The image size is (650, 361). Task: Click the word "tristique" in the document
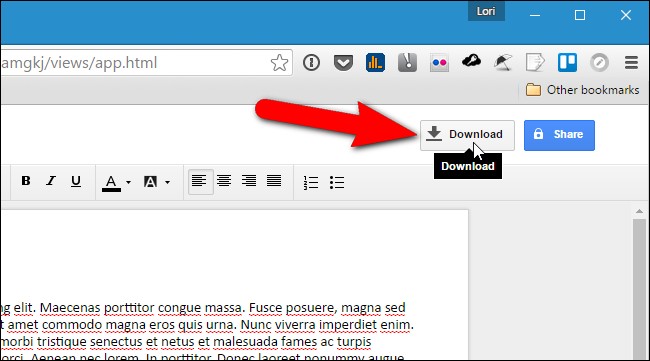pyautogui.click(x=61, y=342)
